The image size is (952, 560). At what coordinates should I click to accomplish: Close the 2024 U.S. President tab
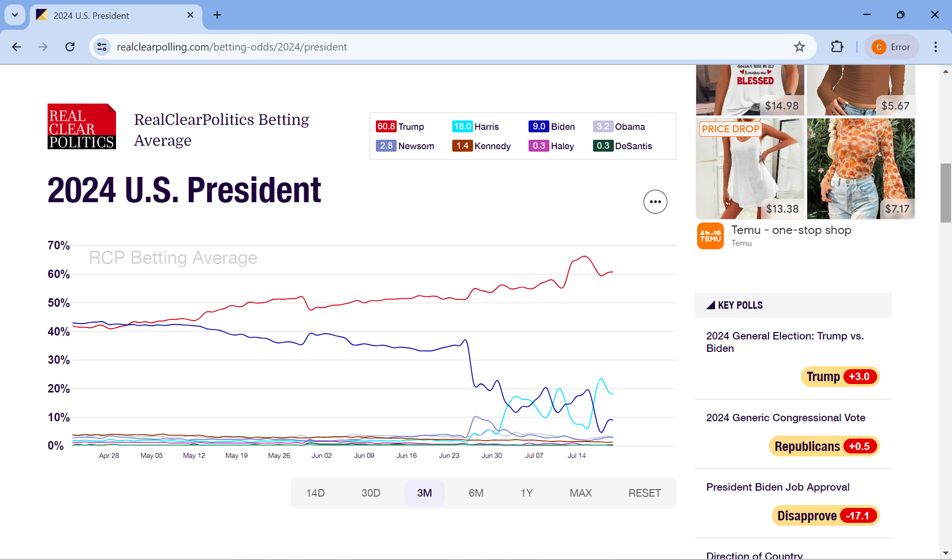190,15
